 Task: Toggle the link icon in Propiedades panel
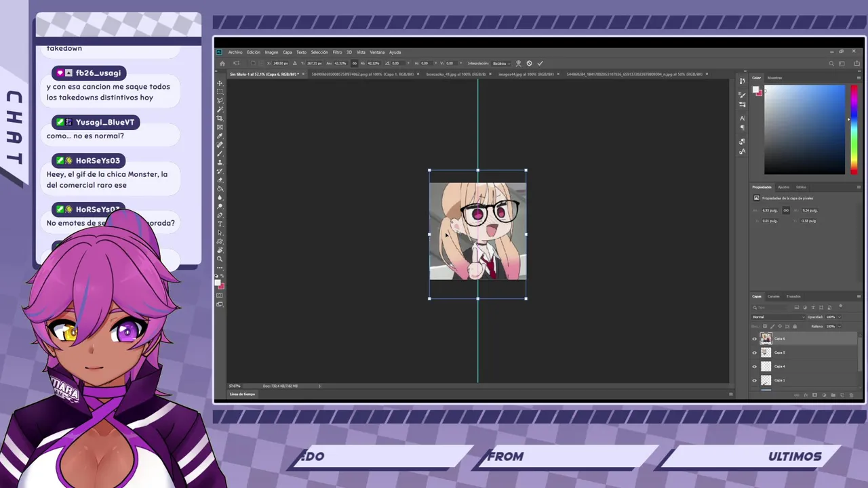(x=786, y=210)
